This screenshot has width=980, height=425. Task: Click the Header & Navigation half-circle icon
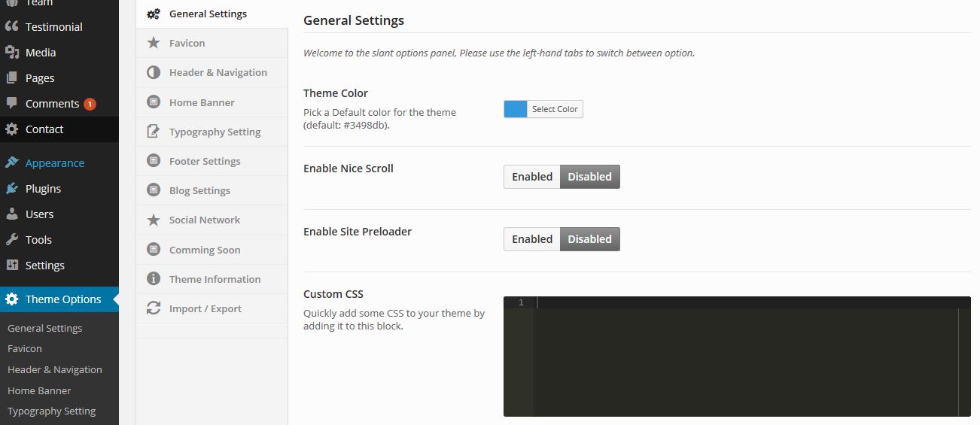(x=154, y=72)
